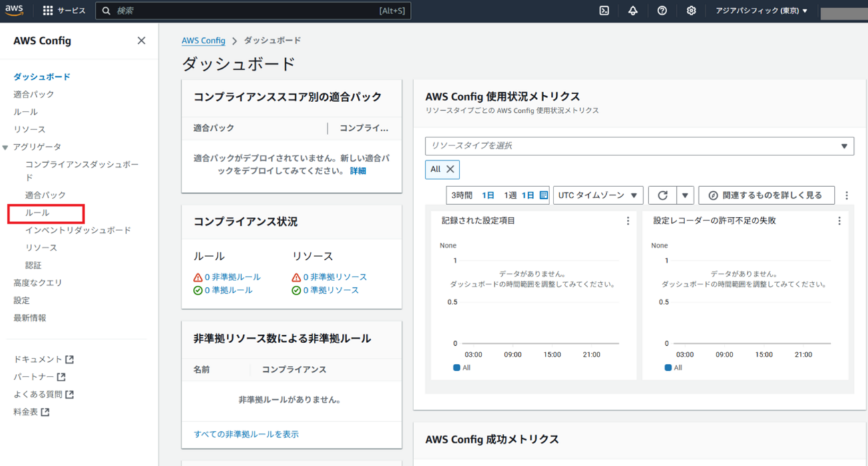
Task: Open options for 設定レコーダーの許可不足の失敗 chart
Action: (x=839, y=220)
